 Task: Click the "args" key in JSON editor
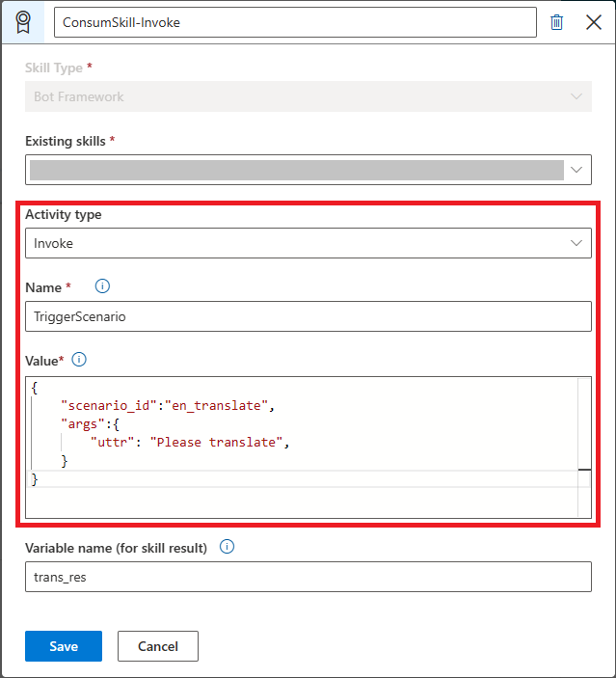(79, 424)
